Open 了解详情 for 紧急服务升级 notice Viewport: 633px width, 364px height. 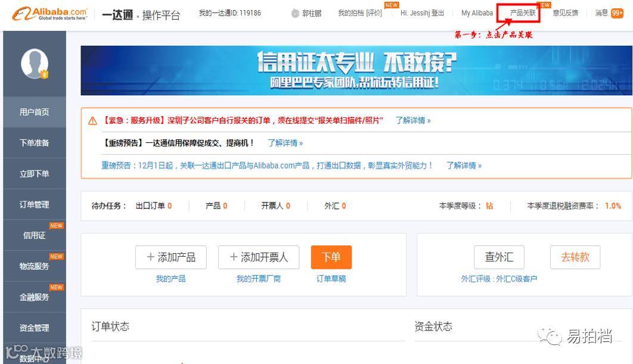click(x=412, y=120)
